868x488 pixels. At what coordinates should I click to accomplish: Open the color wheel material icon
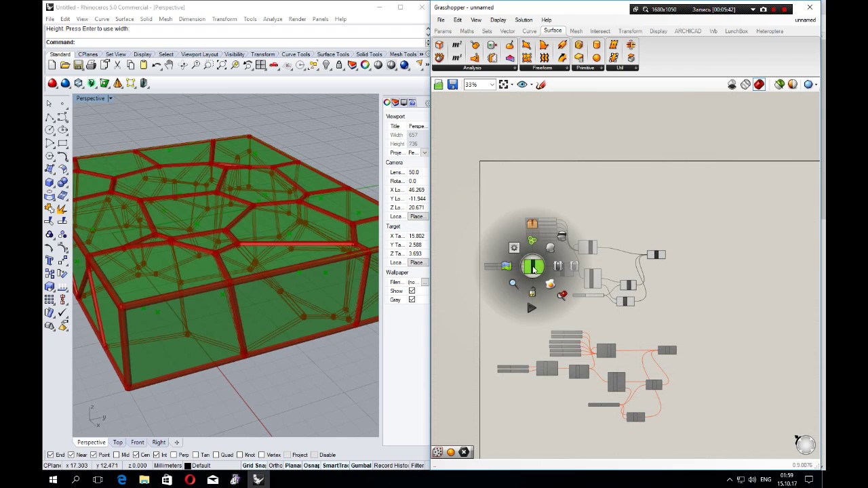click(365, 65)
